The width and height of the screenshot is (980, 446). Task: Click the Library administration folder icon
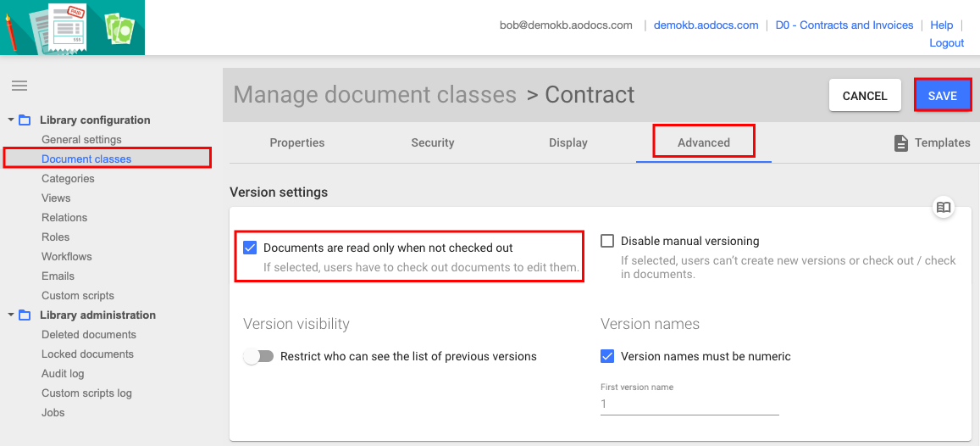coord(25,315)
